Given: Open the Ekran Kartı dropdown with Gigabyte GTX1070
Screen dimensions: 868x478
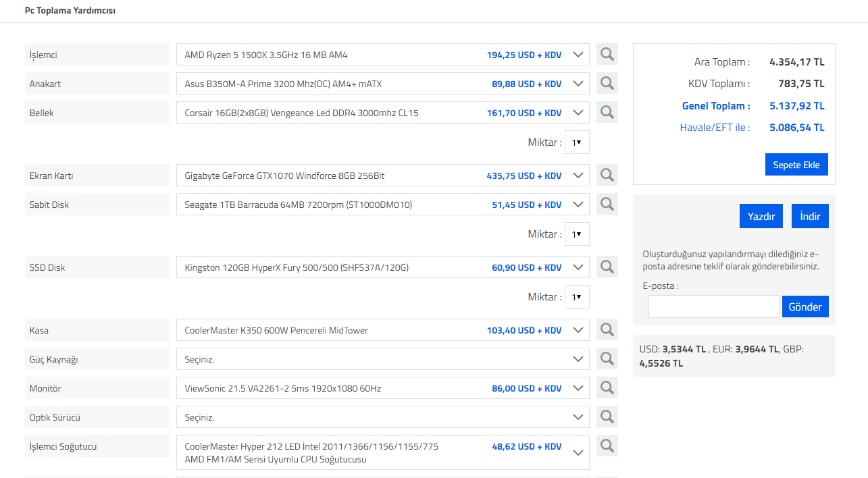Looking at the screenshot, I should [382, 176].
